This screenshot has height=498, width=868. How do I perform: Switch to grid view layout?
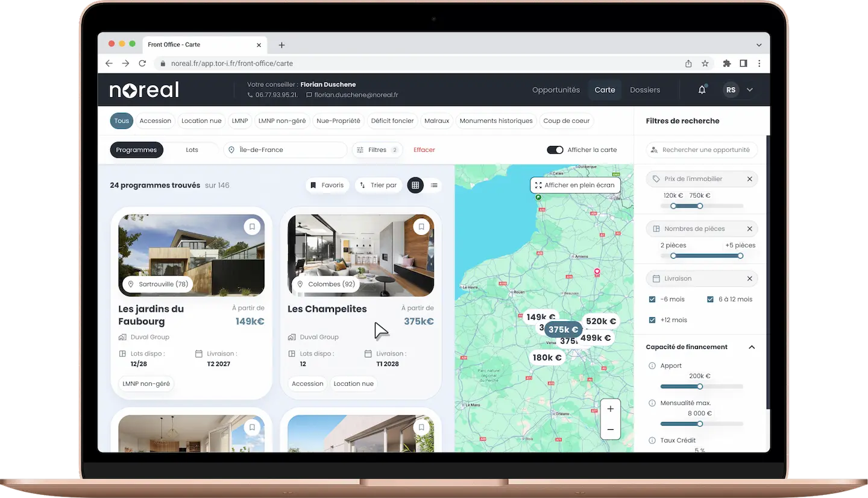coord(415,185)
